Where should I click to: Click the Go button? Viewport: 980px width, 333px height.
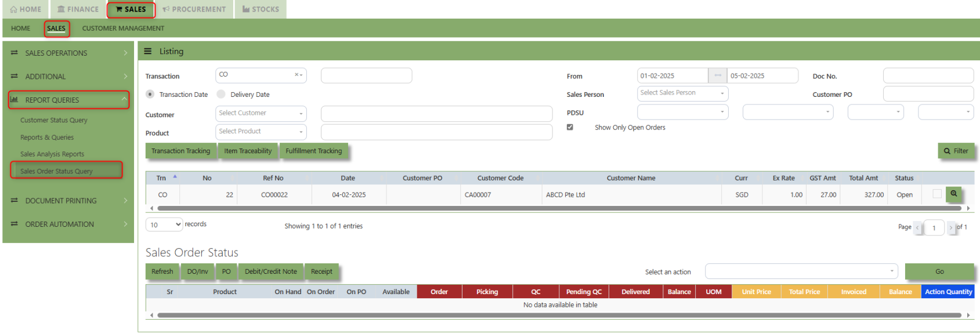pyautogui.click(x=939, y=272)
